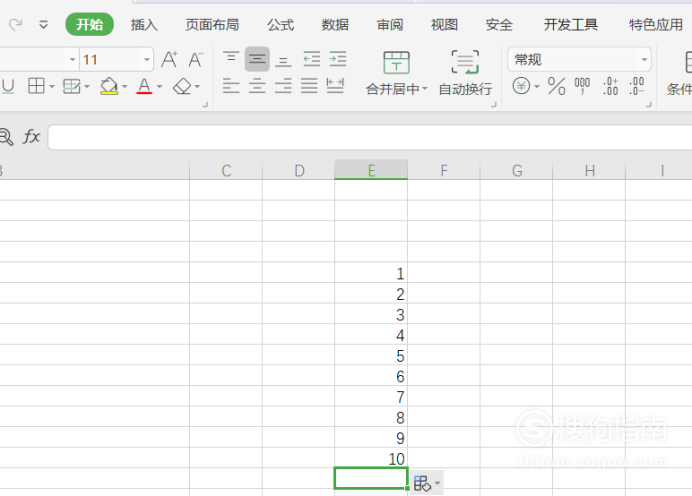Apply yellow fill color
The height and width of the screenshot is (496, 692).
[x=109, y=86]
